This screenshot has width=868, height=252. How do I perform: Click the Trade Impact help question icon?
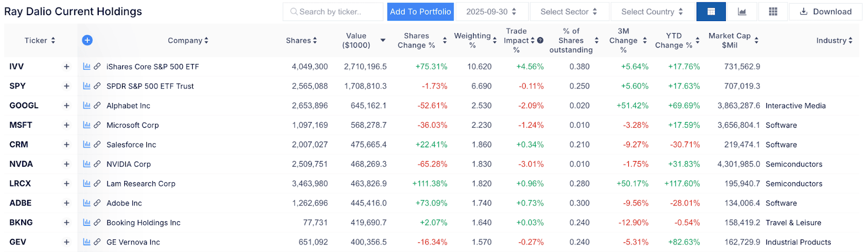pos(540,41)
